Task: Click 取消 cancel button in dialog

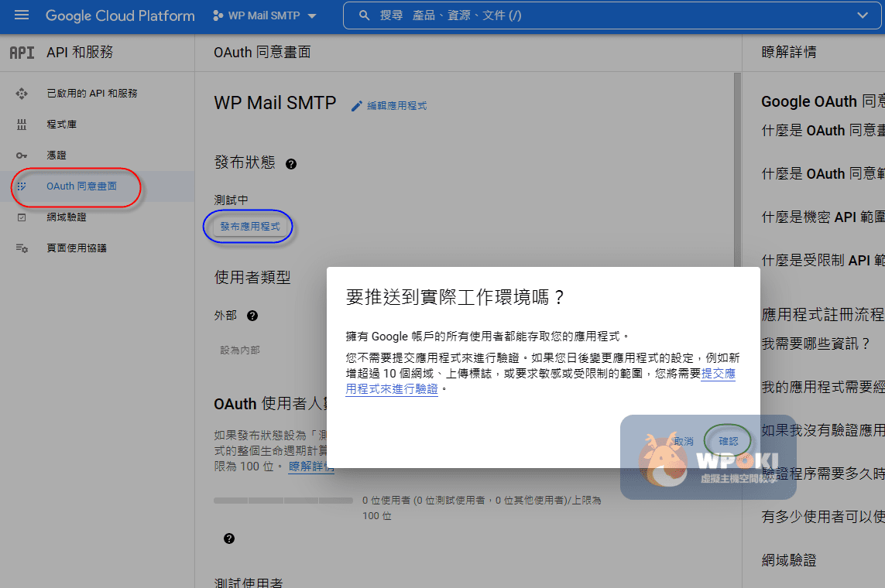Action: [684, 442]
